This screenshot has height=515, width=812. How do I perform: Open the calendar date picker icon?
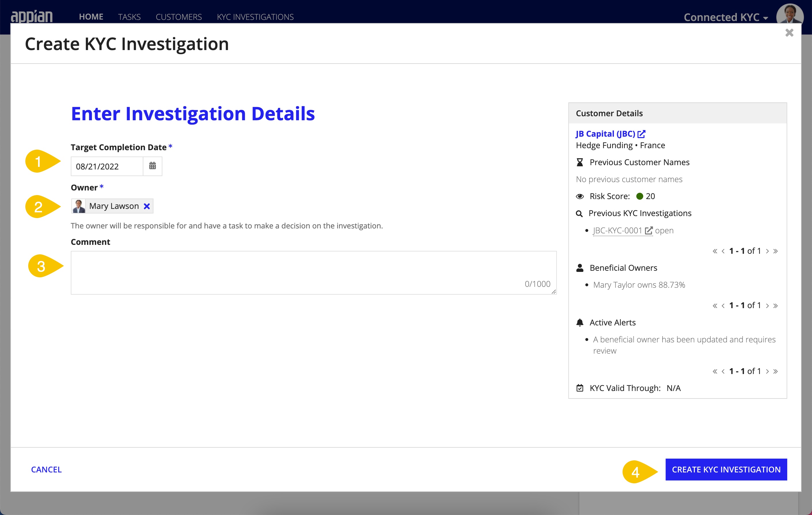152,166
